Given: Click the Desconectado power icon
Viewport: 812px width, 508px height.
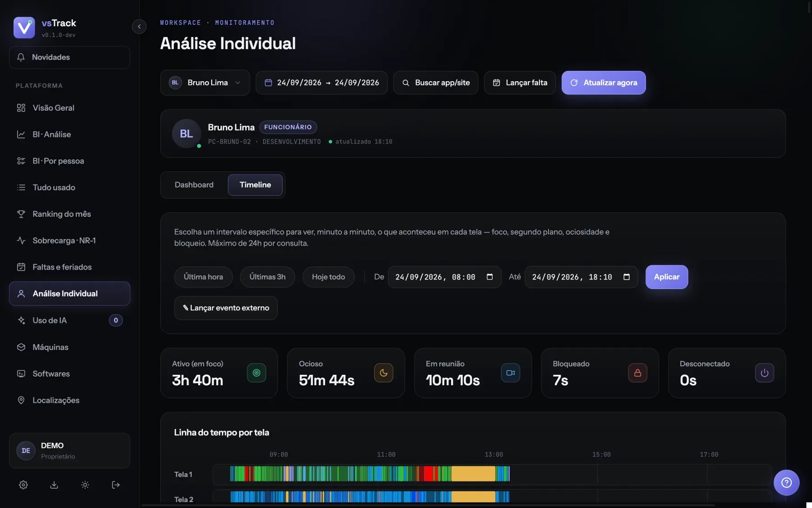Looking at the screenshot, I should tap(765, 373).
